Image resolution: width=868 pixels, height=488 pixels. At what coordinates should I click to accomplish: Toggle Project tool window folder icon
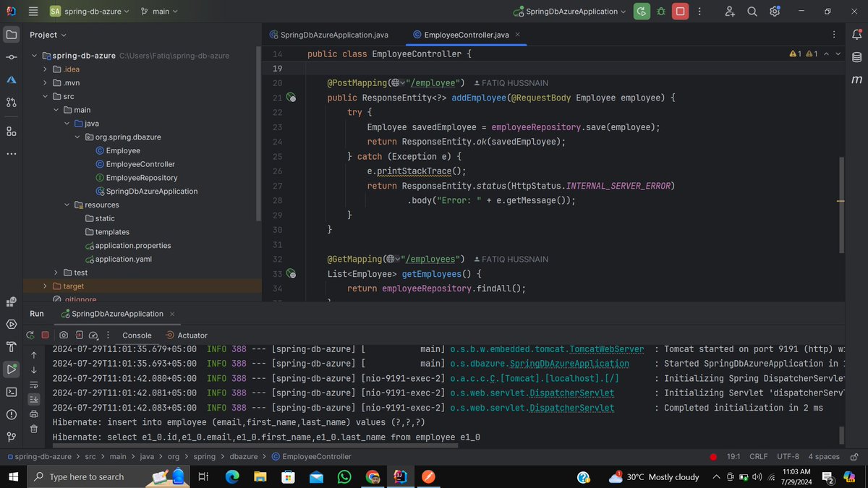[x=12, y=35]
